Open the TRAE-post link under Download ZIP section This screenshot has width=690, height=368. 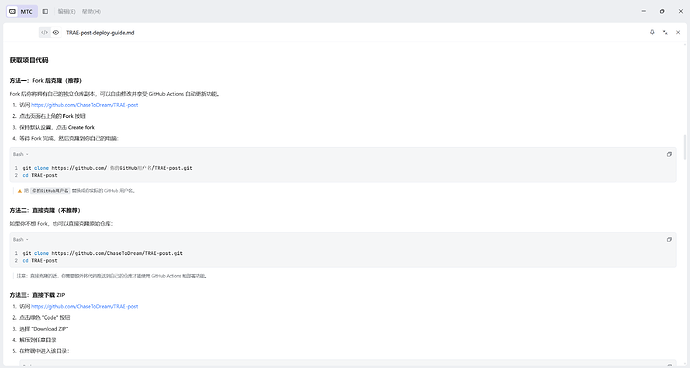[84, 306]
